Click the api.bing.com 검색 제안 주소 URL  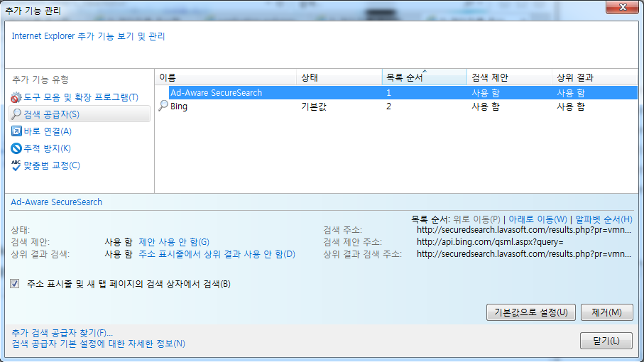pyautogui.click(x=490, y=242)
